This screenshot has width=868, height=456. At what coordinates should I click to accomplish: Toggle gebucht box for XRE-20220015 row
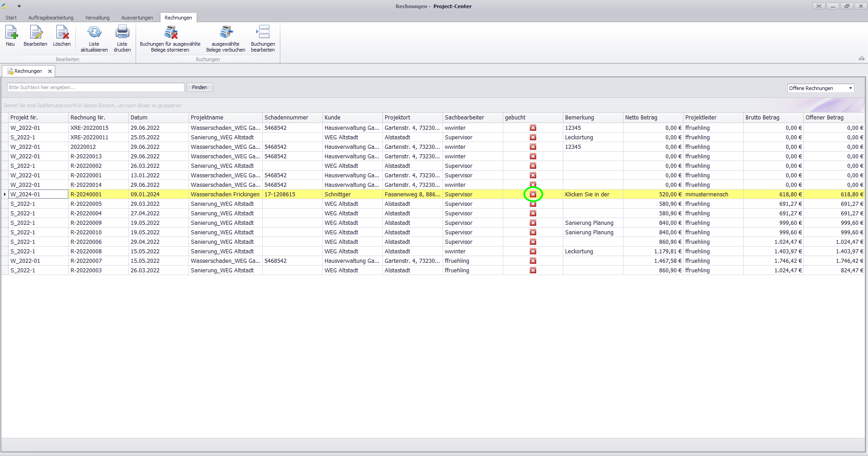pos(533,128)
